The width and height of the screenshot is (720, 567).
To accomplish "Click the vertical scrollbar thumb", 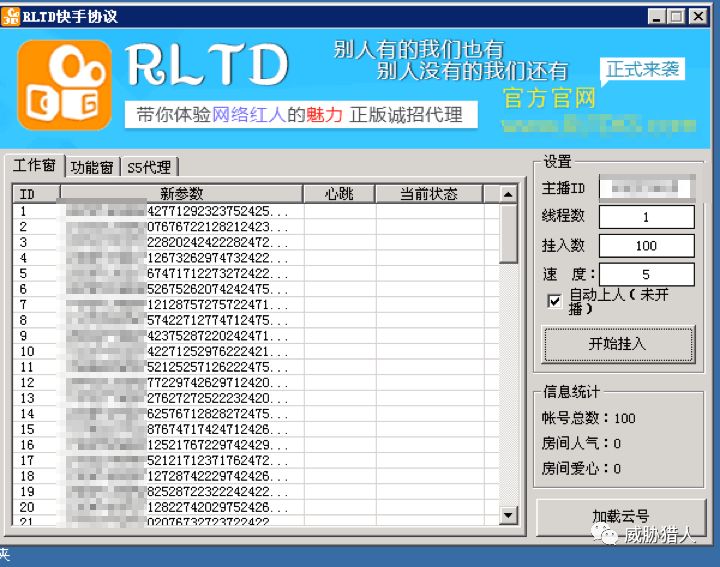I will (x=508, y=234).
